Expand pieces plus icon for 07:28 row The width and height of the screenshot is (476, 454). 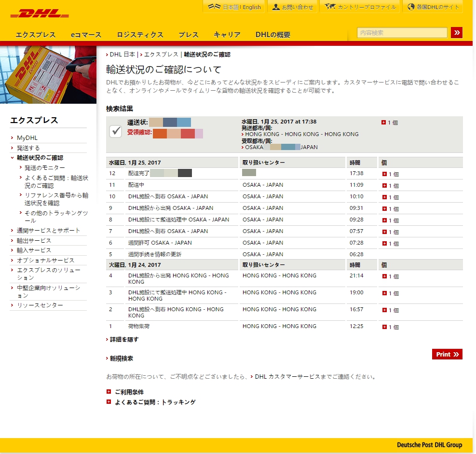point(384,243)
